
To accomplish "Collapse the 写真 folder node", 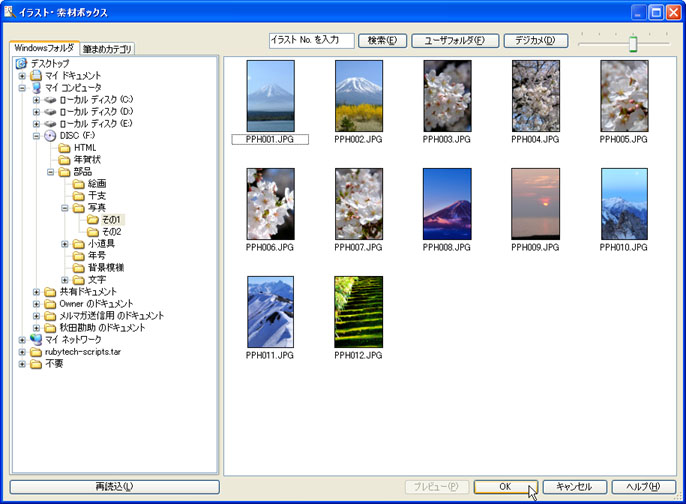I will click(x=65, y=208).
